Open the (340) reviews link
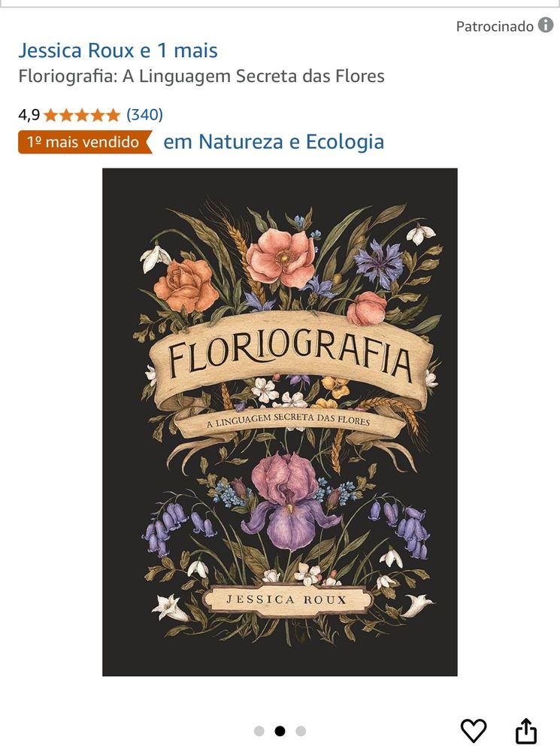560x752 pixels. tap(144, 114)
